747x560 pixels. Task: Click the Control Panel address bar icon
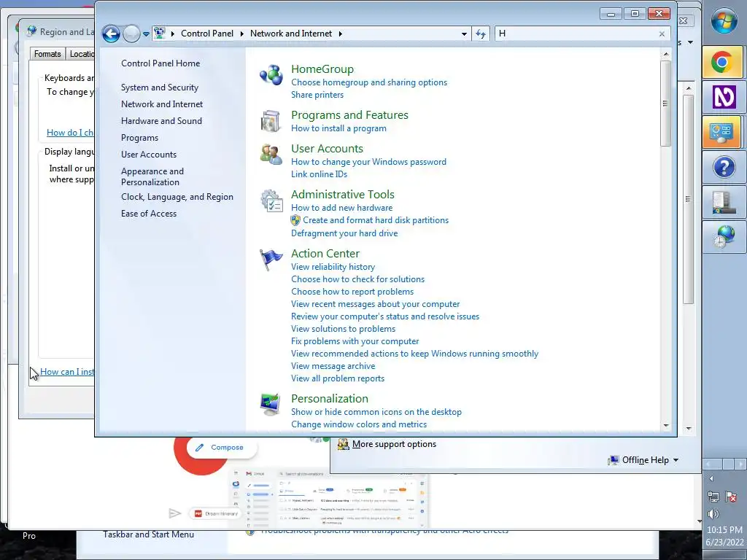click(160, 34)
